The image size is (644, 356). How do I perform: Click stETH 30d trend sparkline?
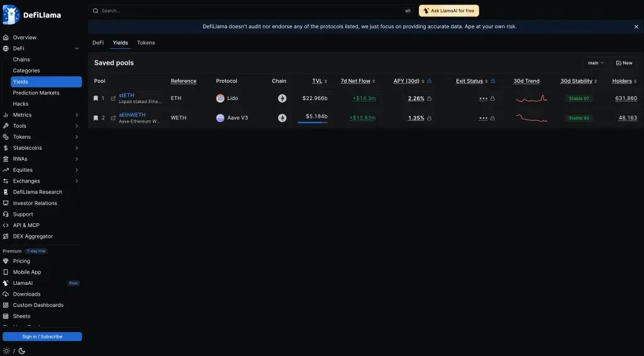(531, 99)
